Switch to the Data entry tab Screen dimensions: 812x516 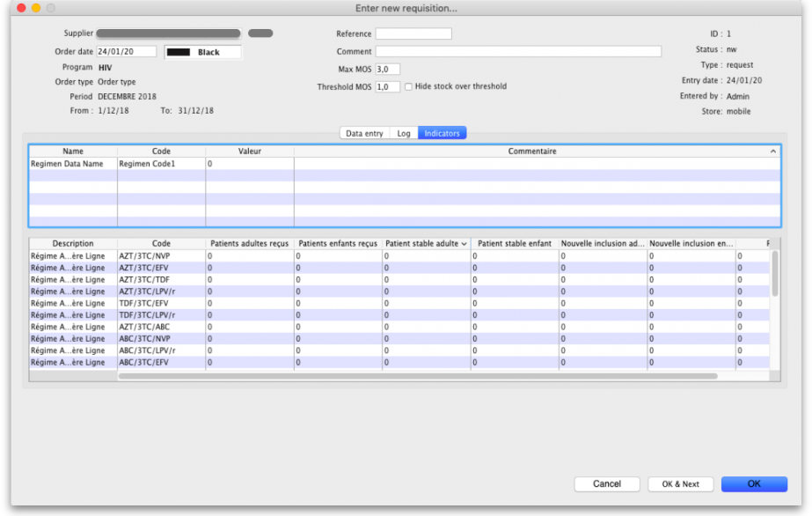click(364, 133)
